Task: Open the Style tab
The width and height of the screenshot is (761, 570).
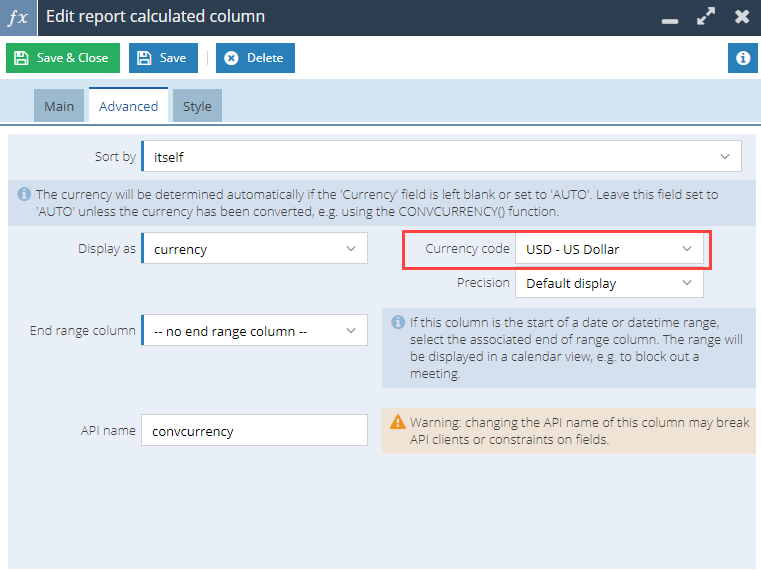Action: tap(197, 106)
